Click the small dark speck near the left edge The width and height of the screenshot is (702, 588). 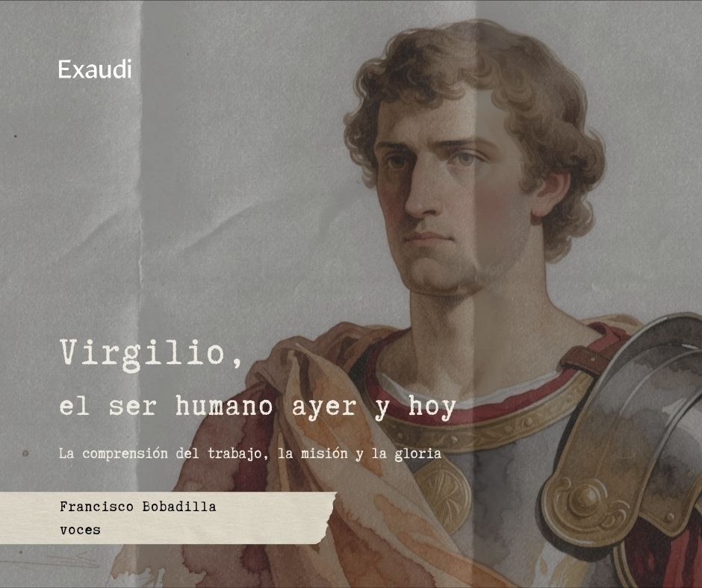tap(16, 136)
